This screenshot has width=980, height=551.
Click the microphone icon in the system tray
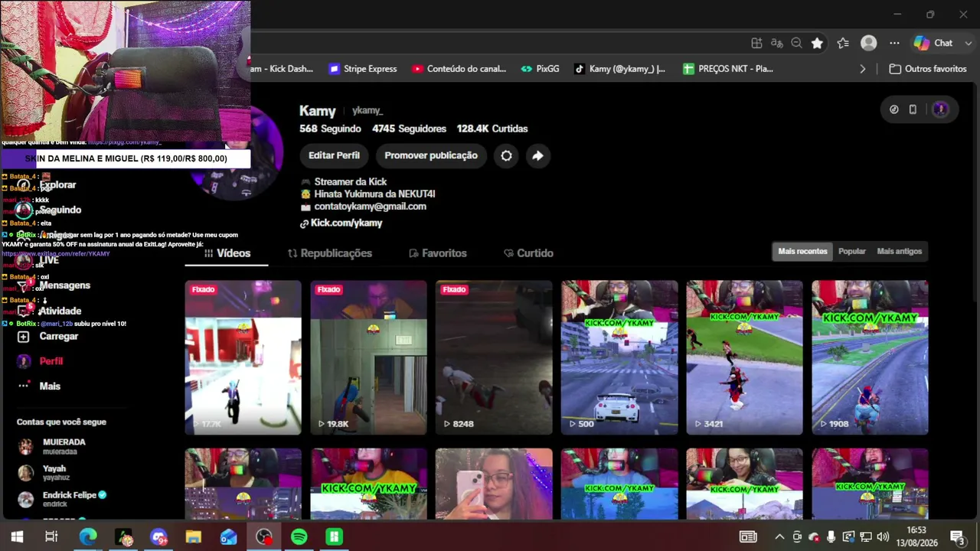[831, 537]
